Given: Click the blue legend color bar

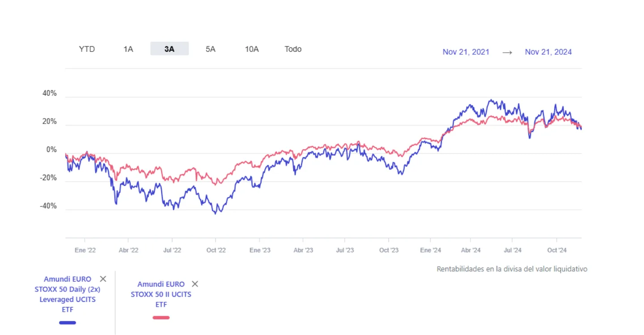Looking at the screenshot, I should [x=68, y=322].
